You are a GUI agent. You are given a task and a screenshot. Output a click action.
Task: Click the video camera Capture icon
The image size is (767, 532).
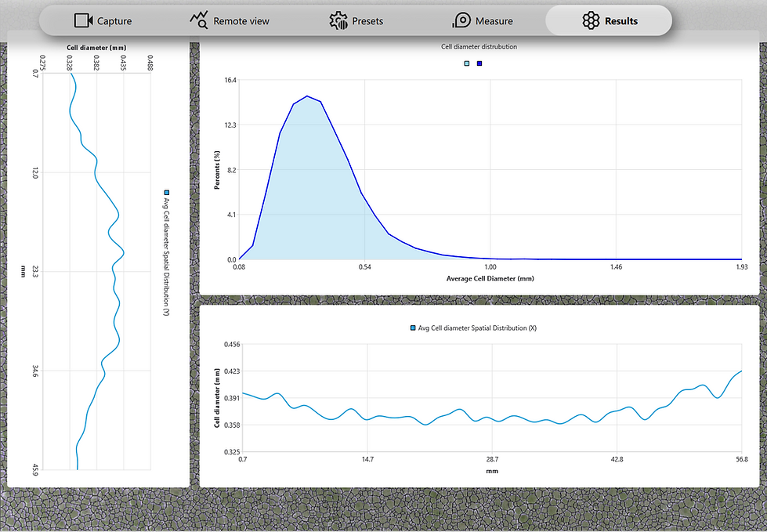(x=83, y=20)
